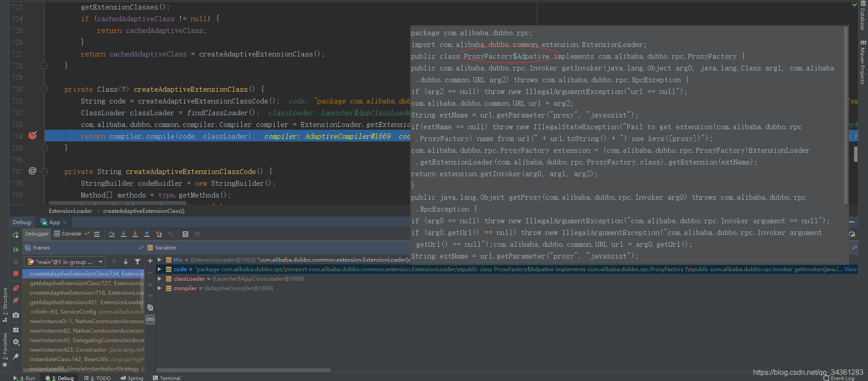Open the 6: TODO tool window
The height and width of the screenshot is (381, 868).
click(97, 378)
